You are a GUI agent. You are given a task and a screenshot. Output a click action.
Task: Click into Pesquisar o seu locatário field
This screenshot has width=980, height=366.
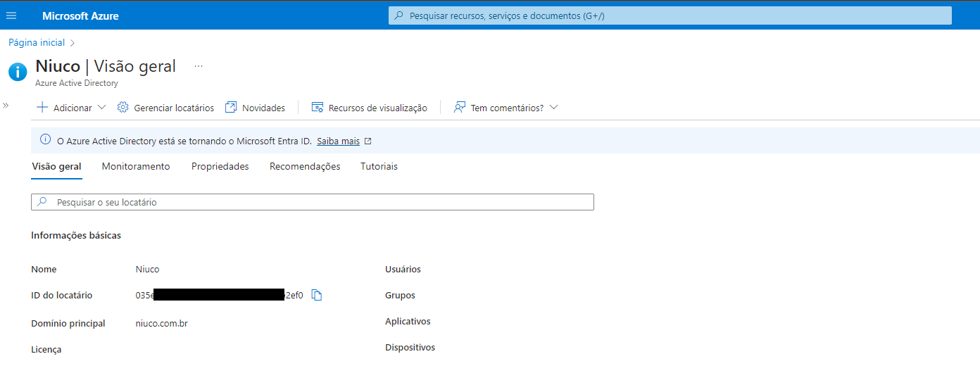313,202
